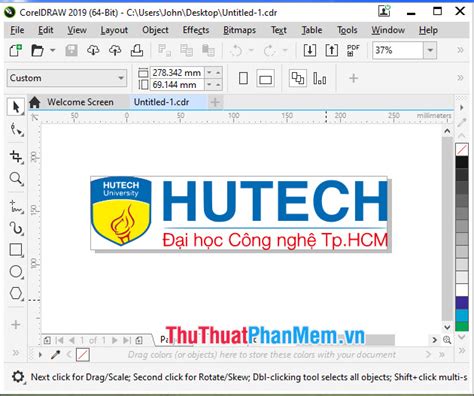Select the Crop tool

click(16, 157)
